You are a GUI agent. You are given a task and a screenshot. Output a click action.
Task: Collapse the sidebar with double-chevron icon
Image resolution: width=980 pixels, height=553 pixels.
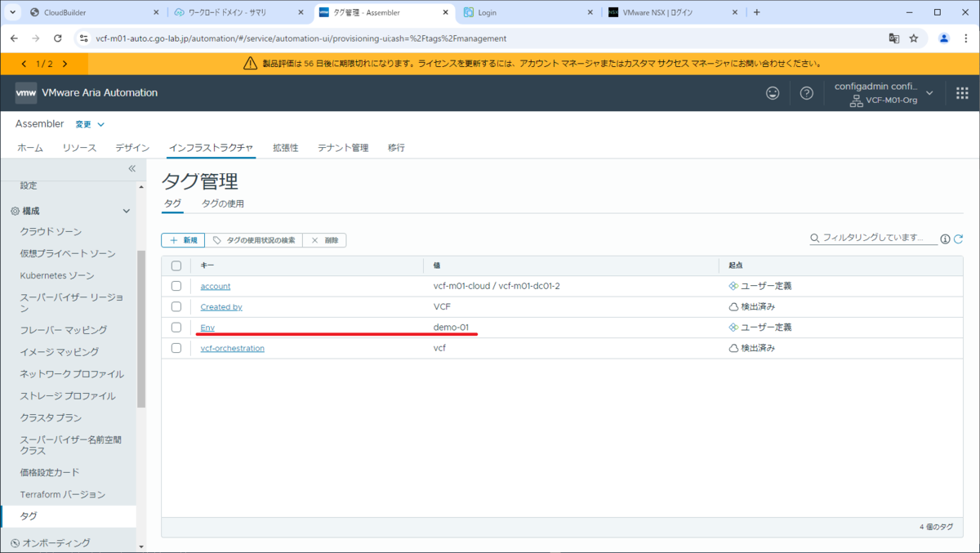[x=131, y=168]
